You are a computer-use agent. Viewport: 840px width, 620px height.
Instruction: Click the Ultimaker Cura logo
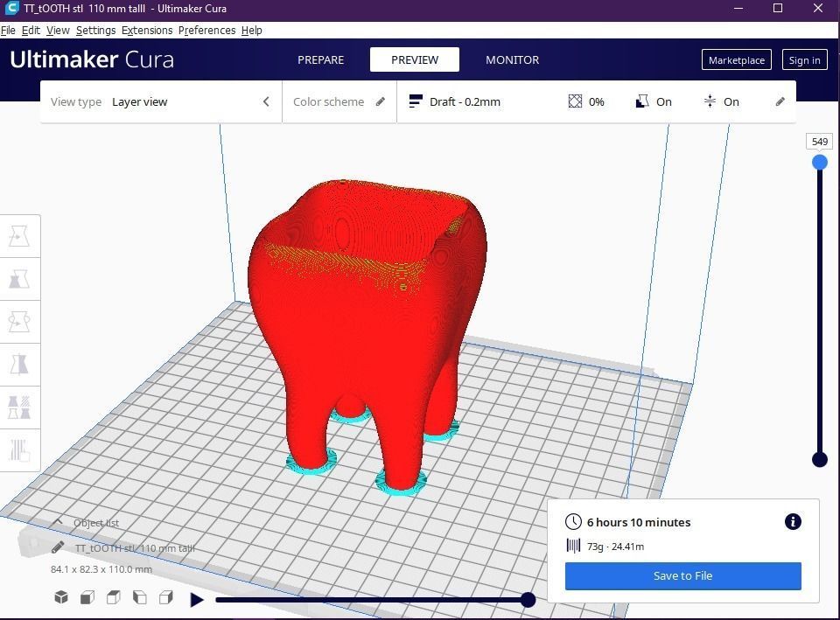[x=92, y=59]
